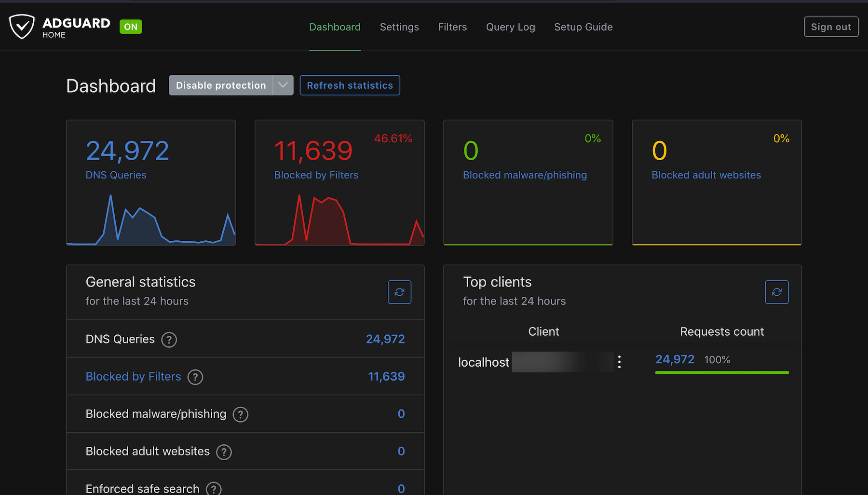
Task: Refresh General statistics with the reload icon
Action: point(399,292)
